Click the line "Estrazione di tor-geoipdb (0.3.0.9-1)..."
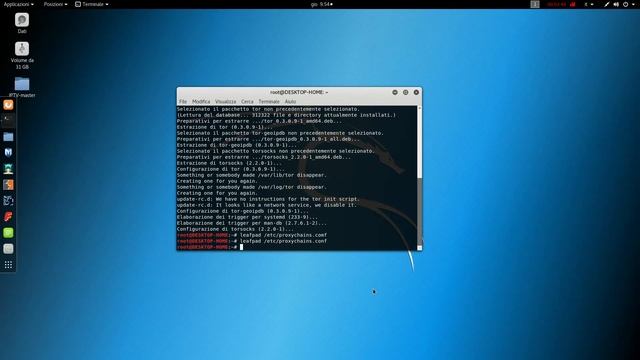This screenshot has height=360, width=640. 237,145
